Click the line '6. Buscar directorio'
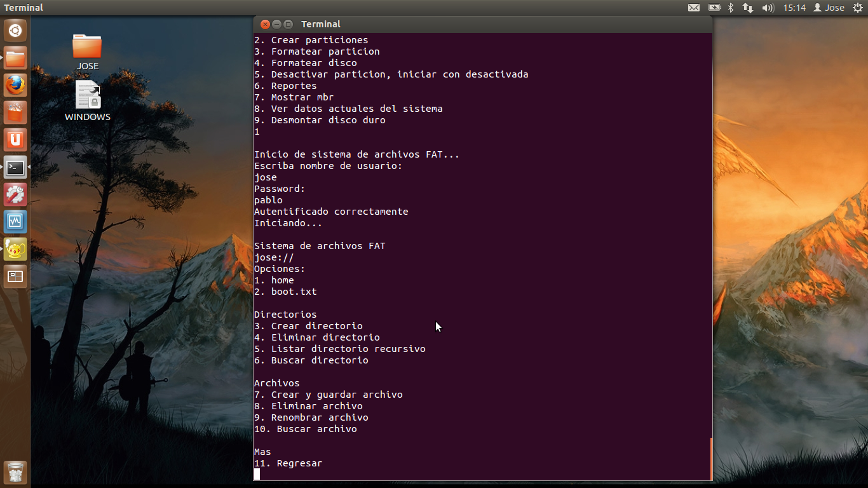The image size is (868, 488). 311,360
